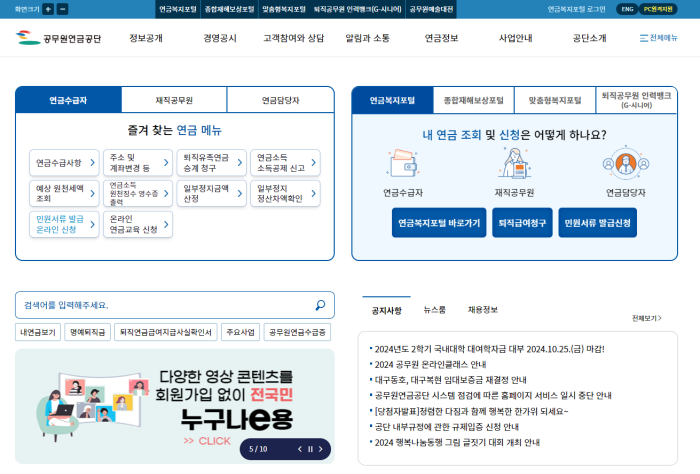
Task: Click the 퇴직연금급여지급사실확인서 keyword tag
Action: 166,332
